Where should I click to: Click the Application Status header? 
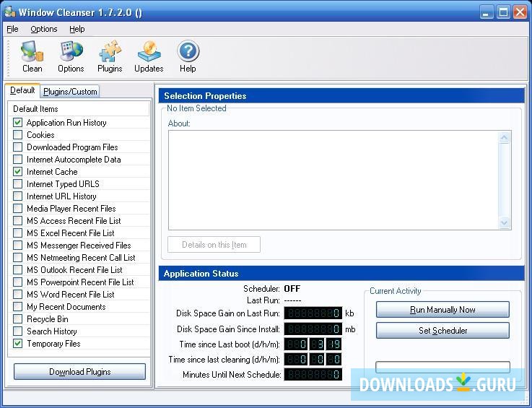[341, 274]
